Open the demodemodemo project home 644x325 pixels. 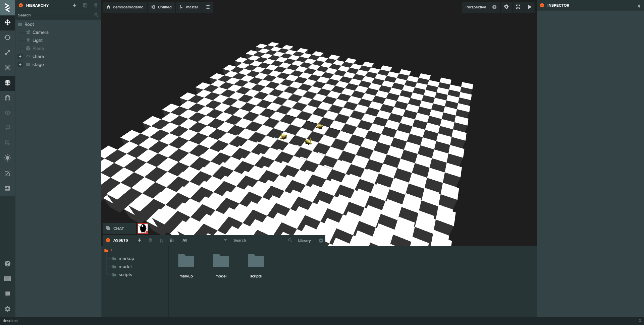click(x=124, y=7)
